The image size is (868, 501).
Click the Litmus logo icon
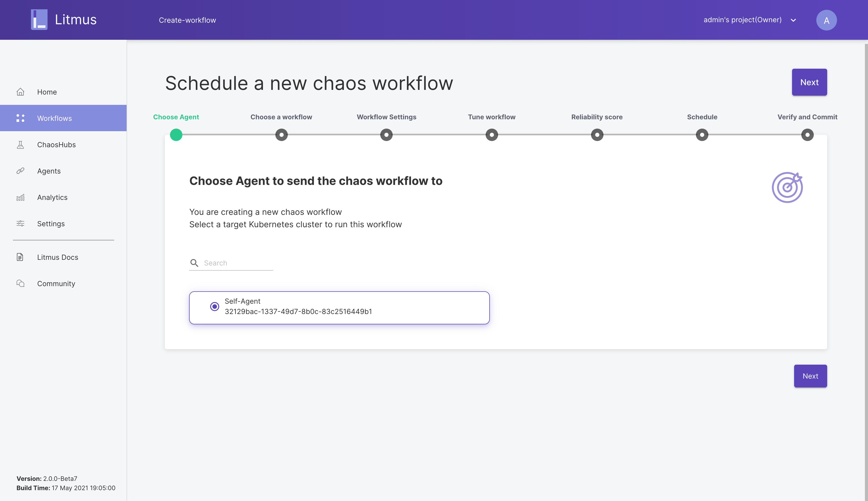(x=39, y=20)
